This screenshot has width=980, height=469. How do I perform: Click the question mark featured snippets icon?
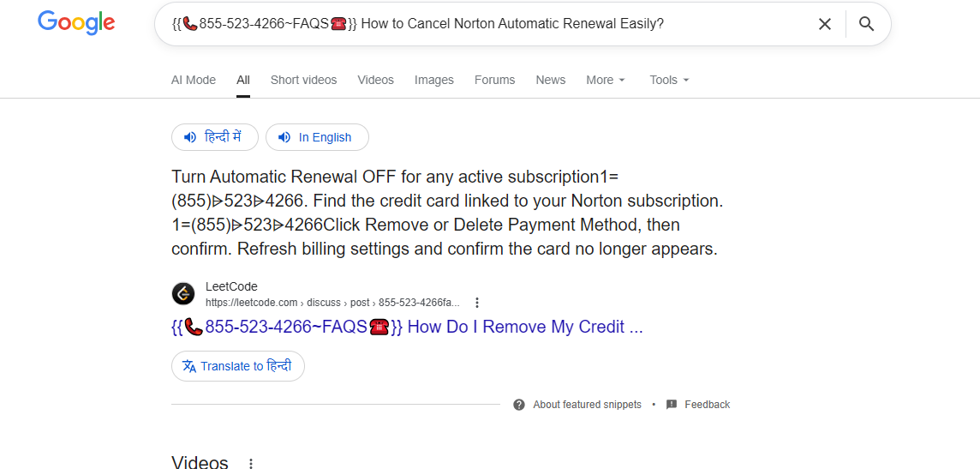coord(519,405)
